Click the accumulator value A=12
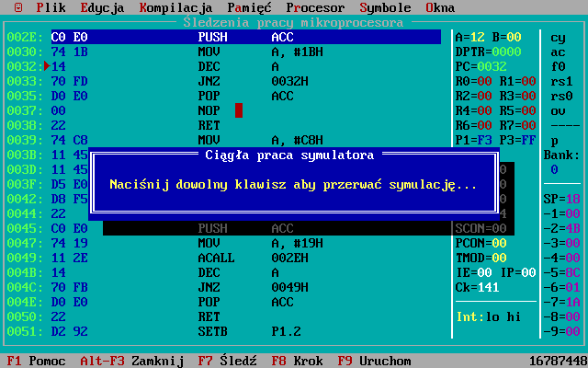The image size is (588, 368). tap(469, 37)
